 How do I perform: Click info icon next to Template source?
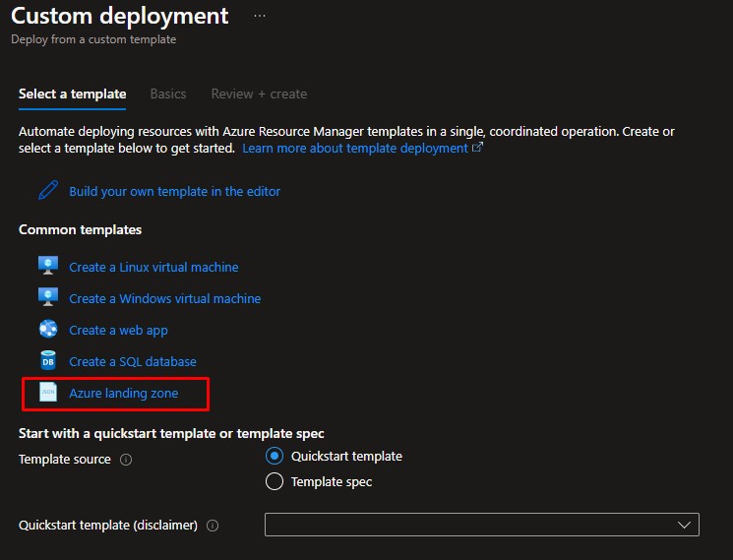(x=126, y=460)
